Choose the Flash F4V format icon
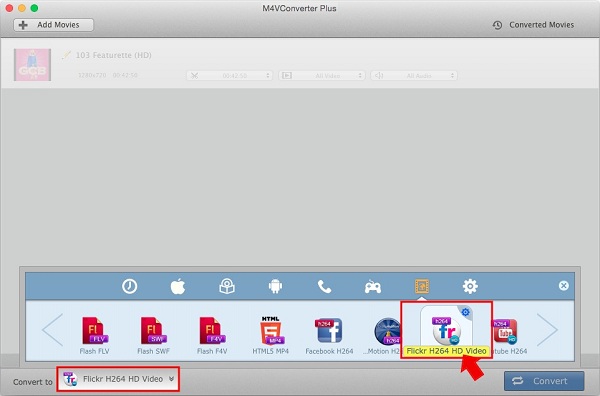This screenshot has height=396, width=600. pyautogui.click(x=212, y=331)
